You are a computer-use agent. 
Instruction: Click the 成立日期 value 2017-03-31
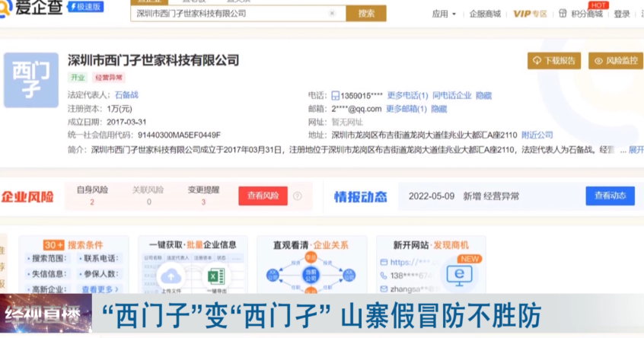coord(126,122)
